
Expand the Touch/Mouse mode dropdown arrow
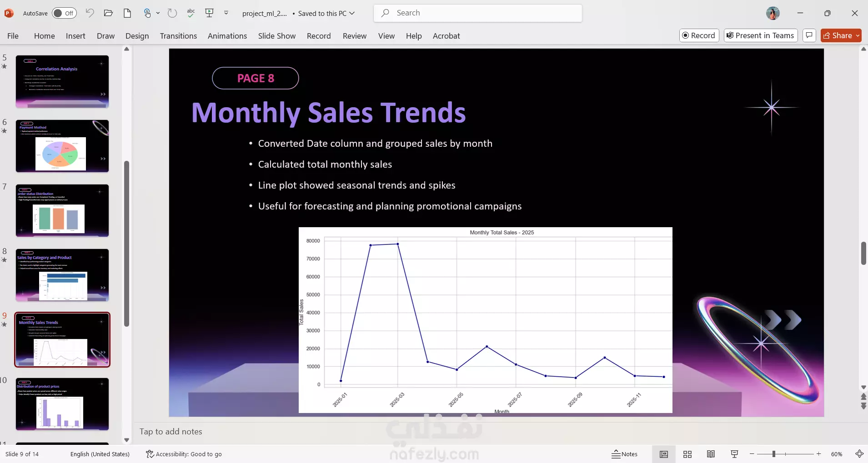158,13
